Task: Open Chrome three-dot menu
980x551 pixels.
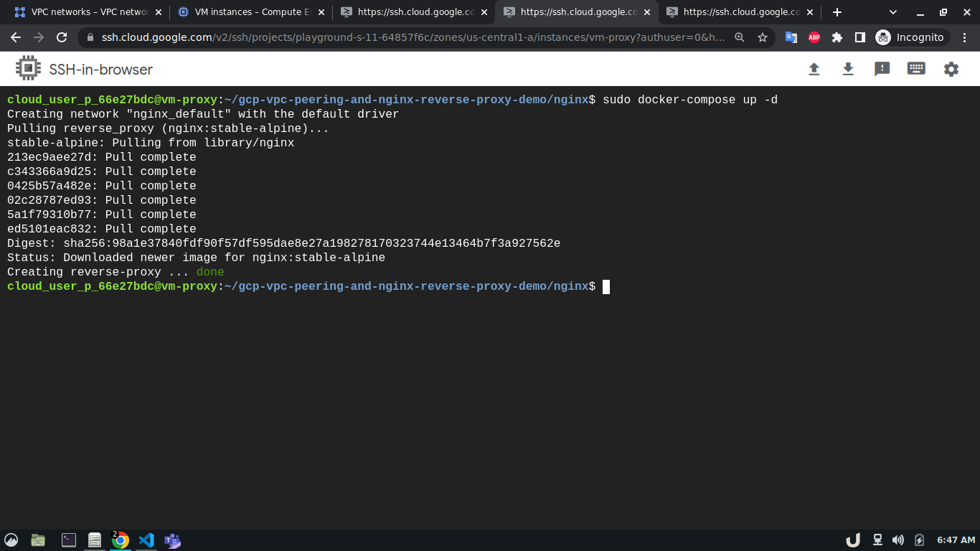Action: [x=965, y=37]
